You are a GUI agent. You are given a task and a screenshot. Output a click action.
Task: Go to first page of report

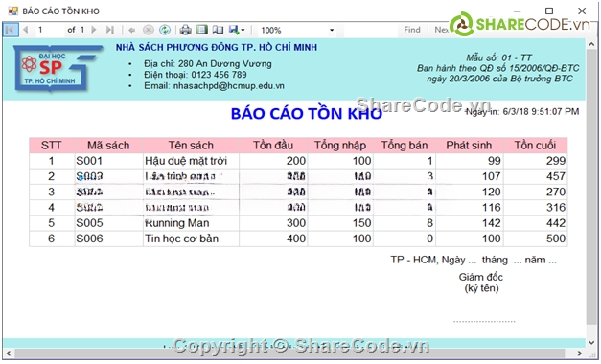coord(10,30)
